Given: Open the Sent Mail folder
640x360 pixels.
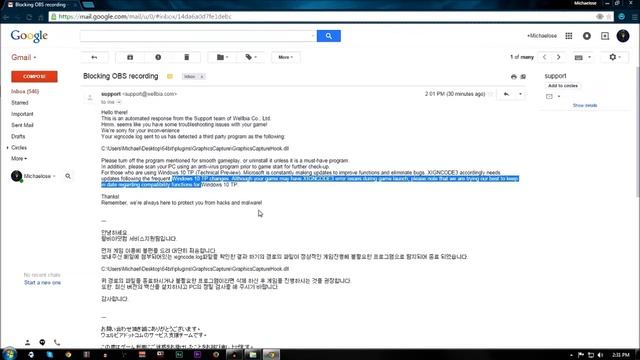Looking at the screenshot, I should (22, 125).
